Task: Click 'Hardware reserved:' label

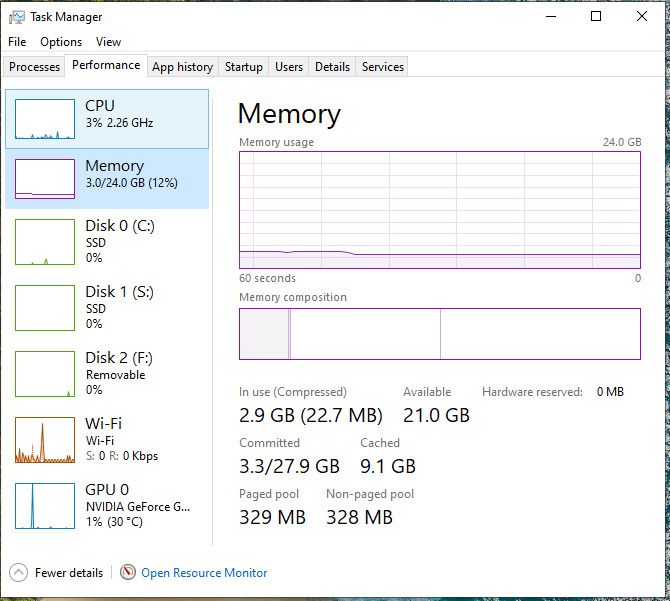Action: pos(532,392)
